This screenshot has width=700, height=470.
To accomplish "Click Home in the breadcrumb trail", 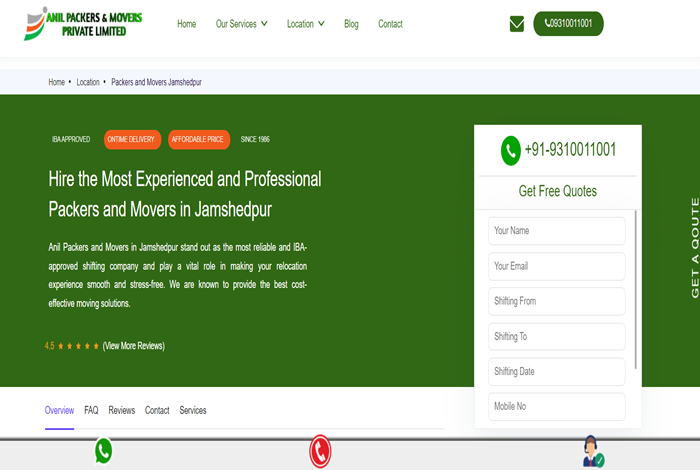I will click(x=57, y=82).
